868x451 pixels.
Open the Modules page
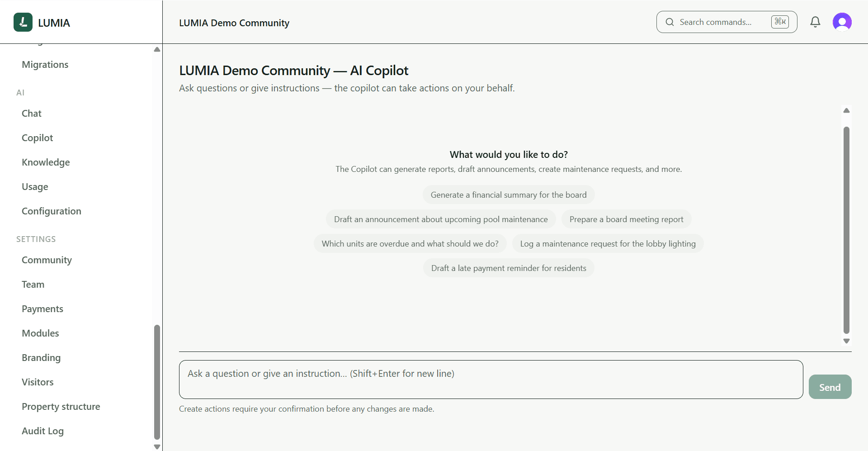(x=40, y=333)
